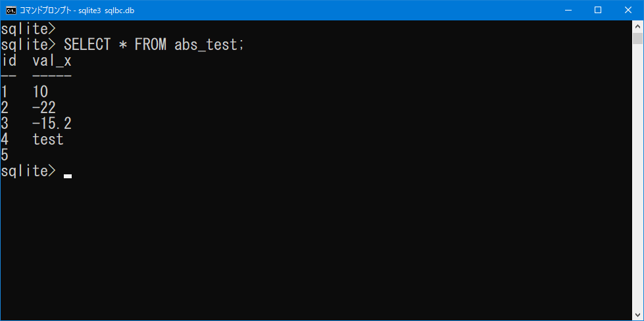The width and height of the screenshot is (644, 321).
Task: Close the sqlite3 Command Prompt window
Action: coord(628,11)
